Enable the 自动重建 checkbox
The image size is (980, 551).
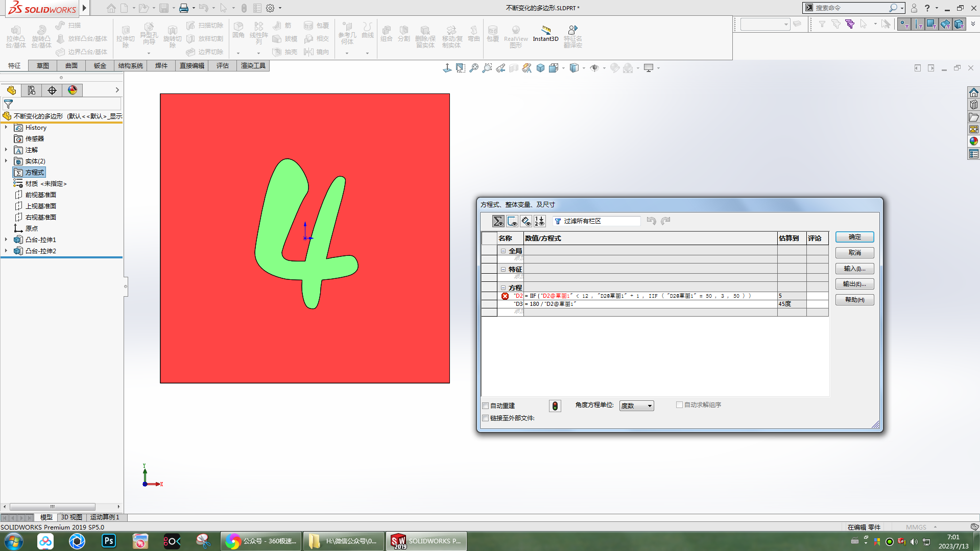(x=486, y=406)
